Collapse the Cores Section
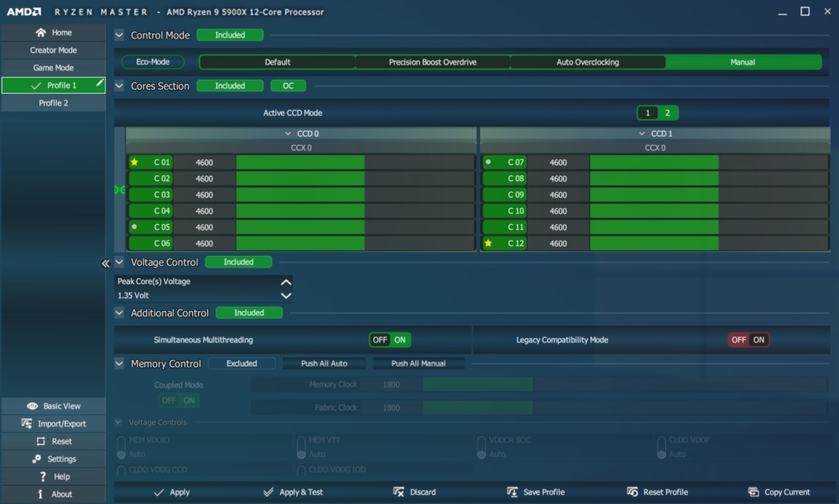 119,86
